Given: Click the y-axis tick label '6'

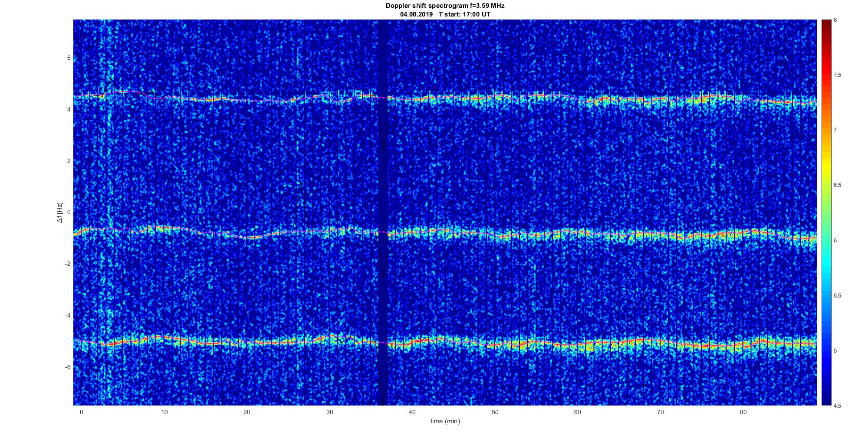Looking at the screenshot, I should pyautogui.click(x=69, y=58).
